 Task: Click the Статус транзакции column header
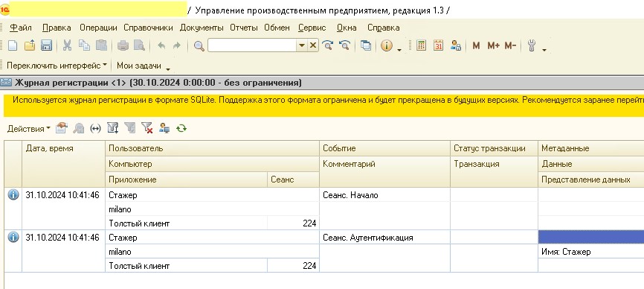click(x=494, y=148)
